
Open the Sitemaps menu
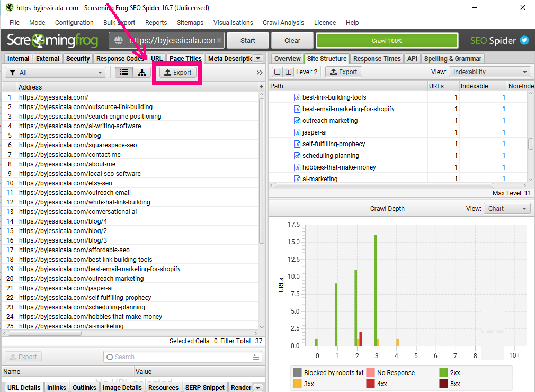[190, 23]
